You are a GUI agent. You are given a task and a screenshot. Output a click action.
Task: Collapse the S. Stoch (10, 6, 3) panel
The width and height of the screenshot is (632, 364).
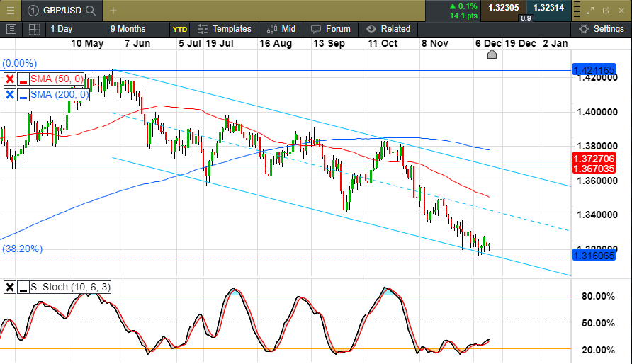(x=23, y=287)
